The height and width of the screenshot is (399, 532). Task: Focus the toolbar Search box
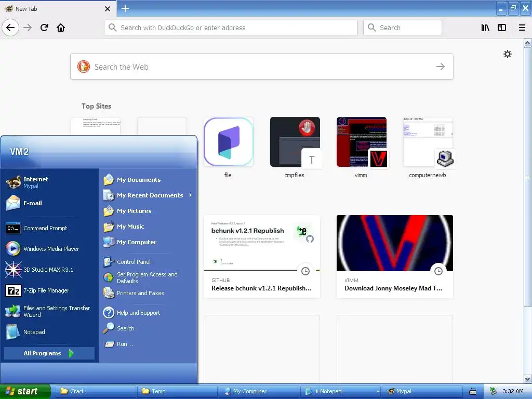pos(403,28)
